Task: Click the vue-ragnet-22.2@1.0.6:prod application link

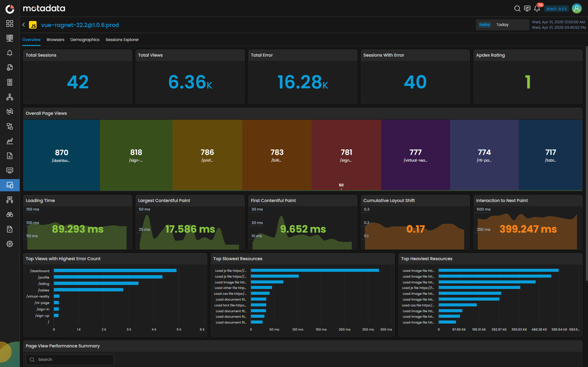Action: click(x=80, y=25)
